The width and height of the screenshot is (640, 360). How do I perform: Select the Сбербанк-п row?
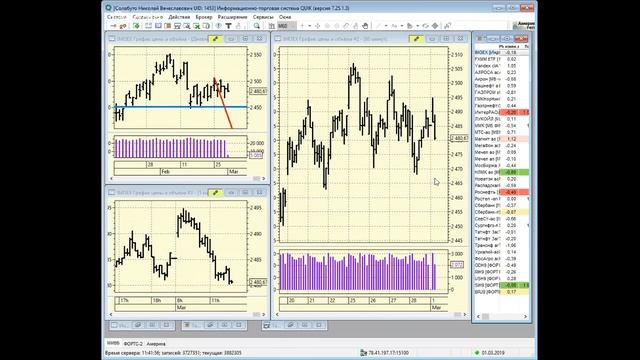click(502, 212)
